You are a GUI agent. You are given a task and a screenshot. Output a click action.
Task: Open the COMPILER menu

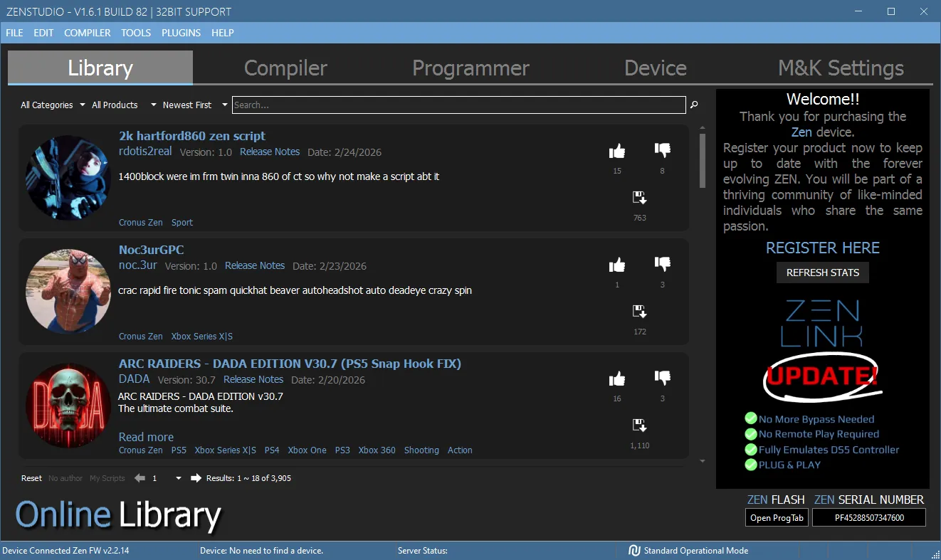(x=88, y=33)
